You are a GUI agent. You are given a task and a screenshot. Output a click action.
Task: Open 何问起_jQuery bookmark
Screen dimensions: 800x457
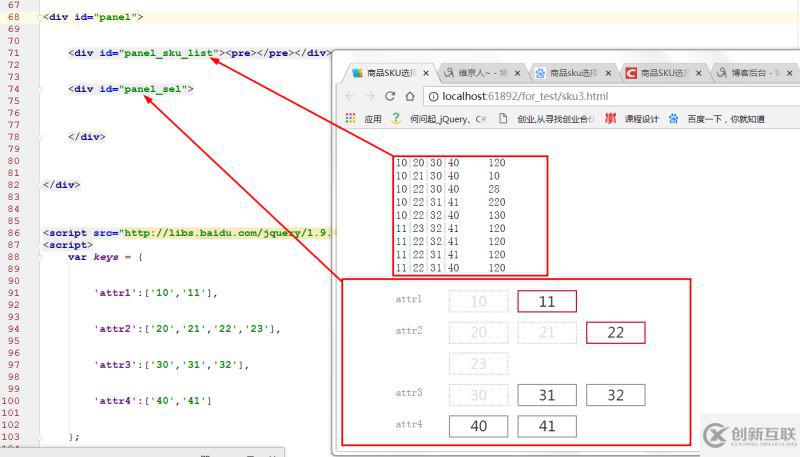[447, 119]
